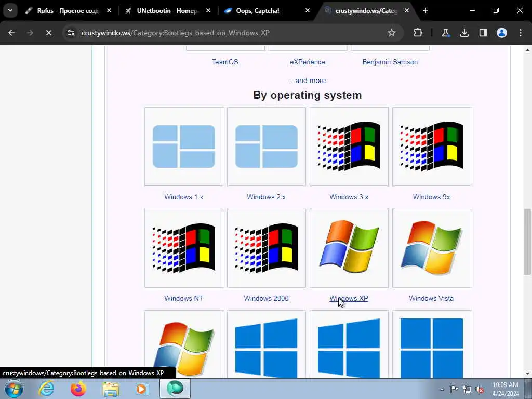Open Chrome Labs flask icon
Screen dimensions: 532x399
pyautogui.click(x=445, y=33)
